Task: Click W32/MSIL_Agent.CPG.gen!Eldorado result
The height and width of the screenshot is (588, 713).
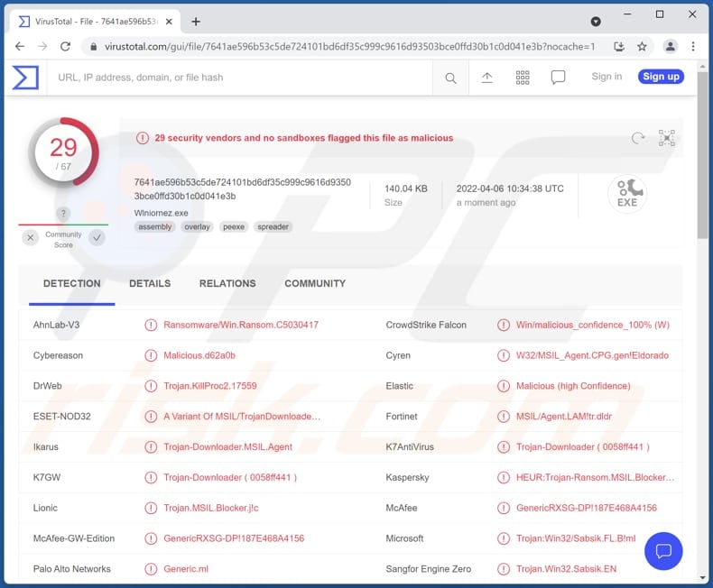Action: [x=592, y=355]
